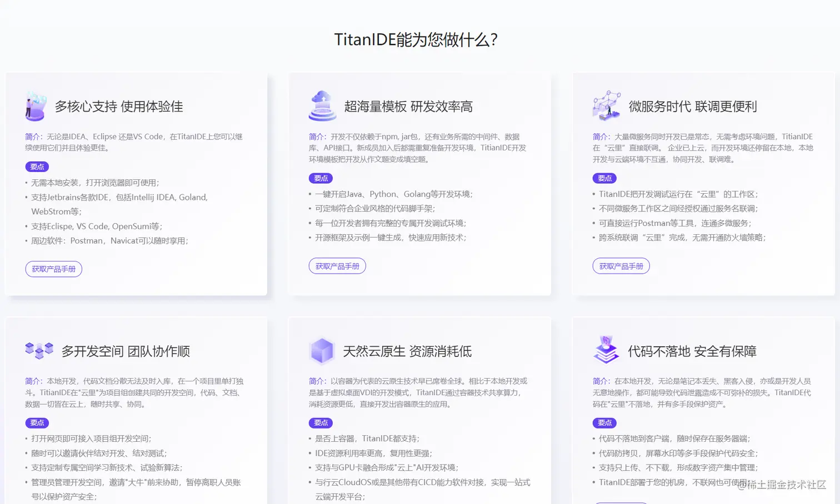Click bullet 一键开启Java、Python、Golang等开发环境

coord(394,194)
